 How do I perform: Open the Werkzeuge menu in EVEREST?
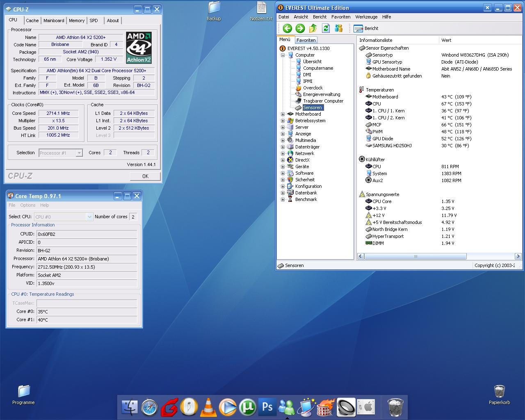366,17
